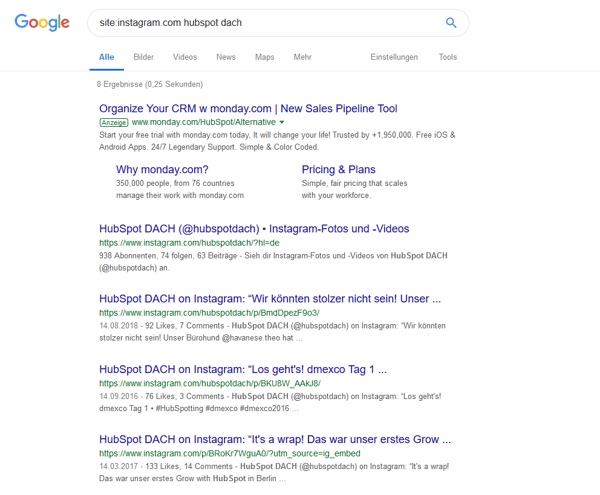The width and height of the screenshot is (600, 495).
Task: Open the Tools option
Action: 448,57
